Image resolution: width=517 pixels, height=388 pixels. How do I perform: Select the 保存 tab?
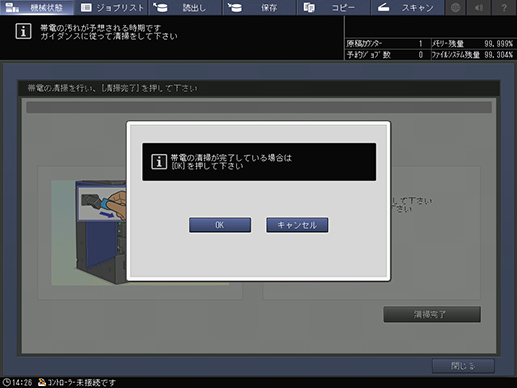(x=259, y=7)
